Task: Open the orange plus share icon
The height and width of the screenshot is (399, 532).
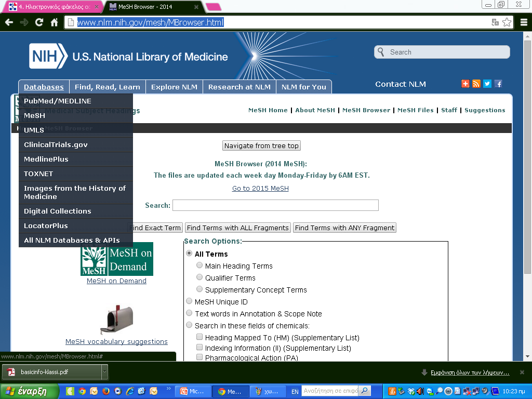Action: [x=465, y=84]
